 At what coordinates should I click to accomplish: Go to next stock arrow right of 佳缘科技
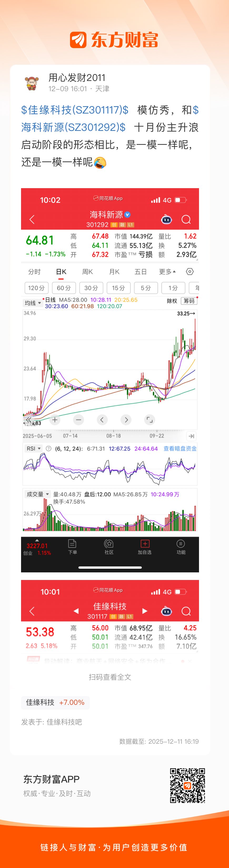tap(145, 611)
